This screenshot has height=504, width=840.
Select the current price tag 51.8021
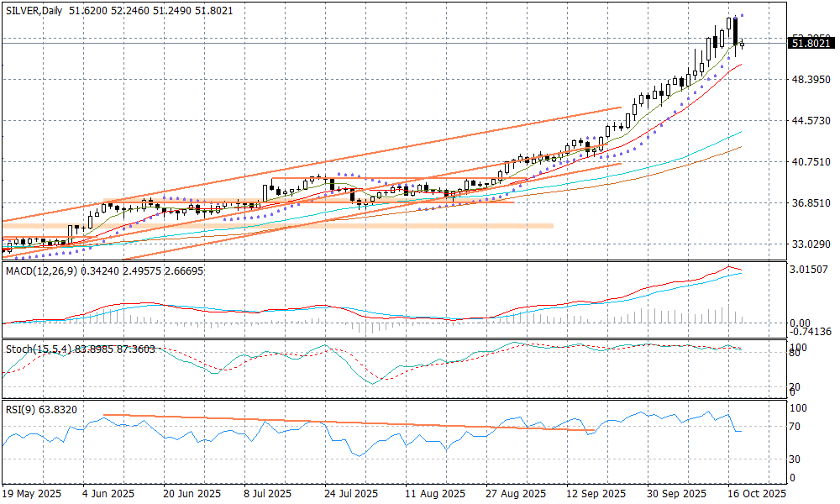pyautogui.click(x=811, y=43)
